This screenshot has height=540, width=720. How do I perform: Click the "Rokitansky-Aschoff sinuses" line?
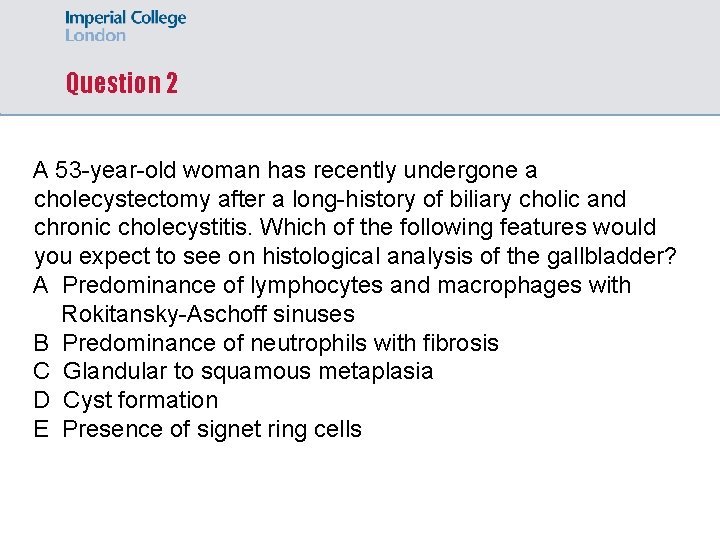coord(208,315)
